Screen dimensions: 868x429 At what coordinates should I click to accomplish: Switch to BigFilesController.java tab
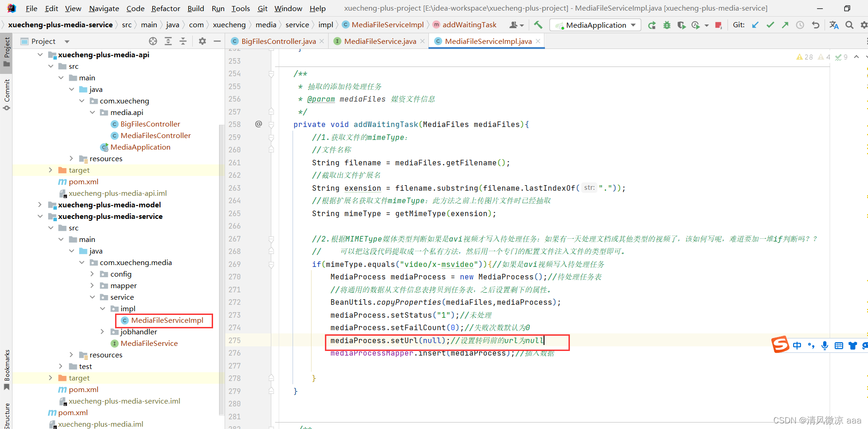coord(279,41)
